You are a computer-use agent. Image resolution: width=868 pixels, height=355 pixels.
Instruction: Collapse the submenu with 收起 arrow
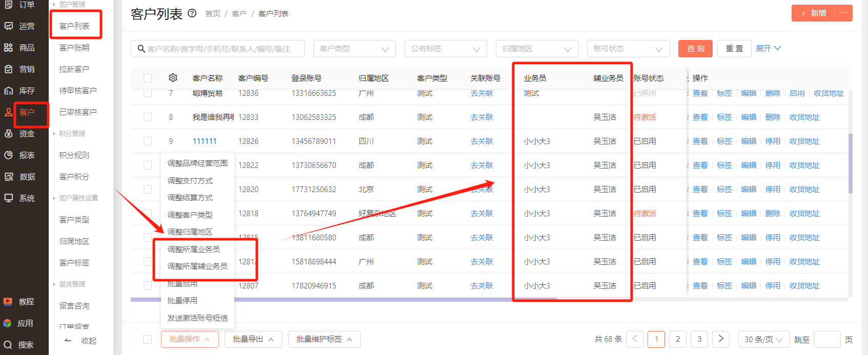68,341
